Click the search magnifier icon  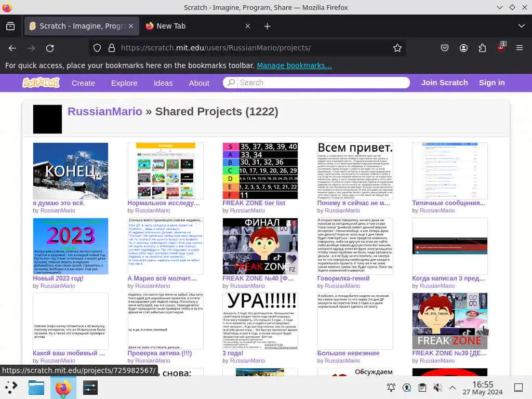pyautogui.click(x=231, y=83)
